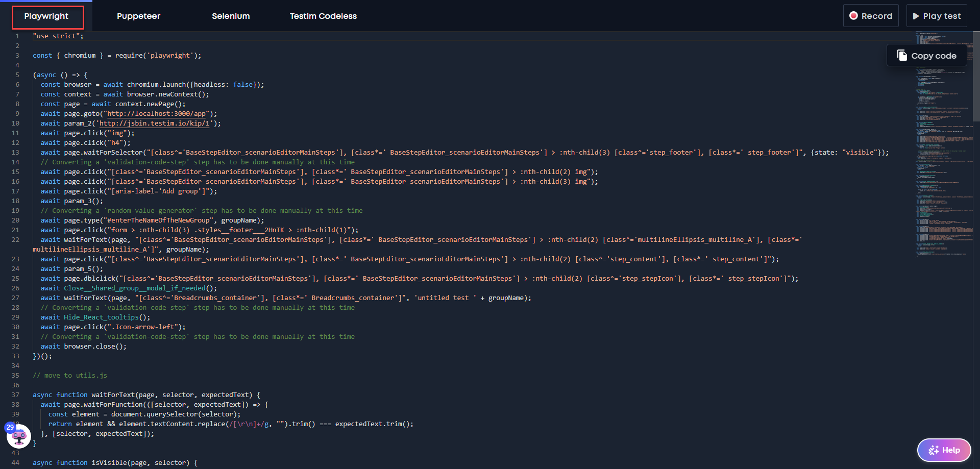This screenshot has width=980, height=469.
Task: Click line number 13 in the gutter
Action: 16,153
